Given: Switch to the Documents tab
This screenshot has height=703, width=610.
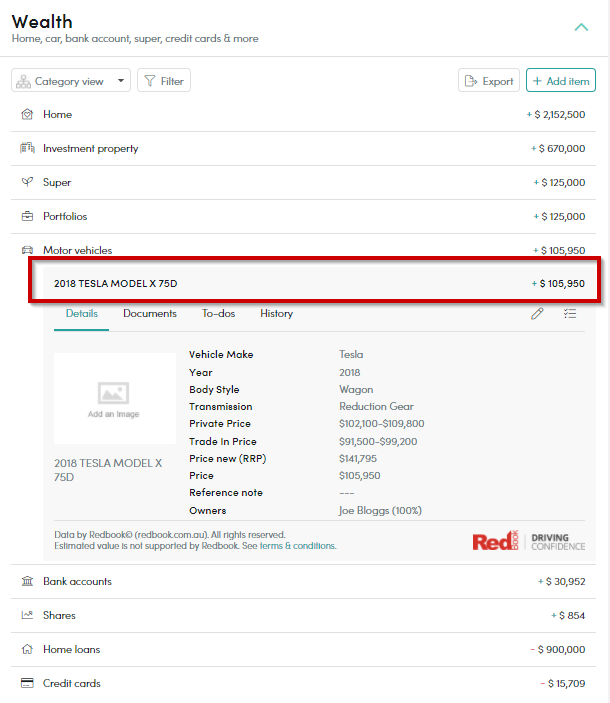Looking at the screenshot, I should point(150,313).
